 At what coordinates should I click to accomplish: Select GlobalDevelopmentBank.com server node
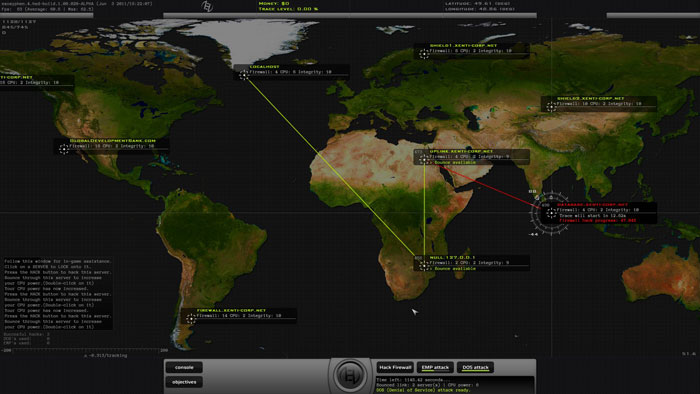(64, 149)
